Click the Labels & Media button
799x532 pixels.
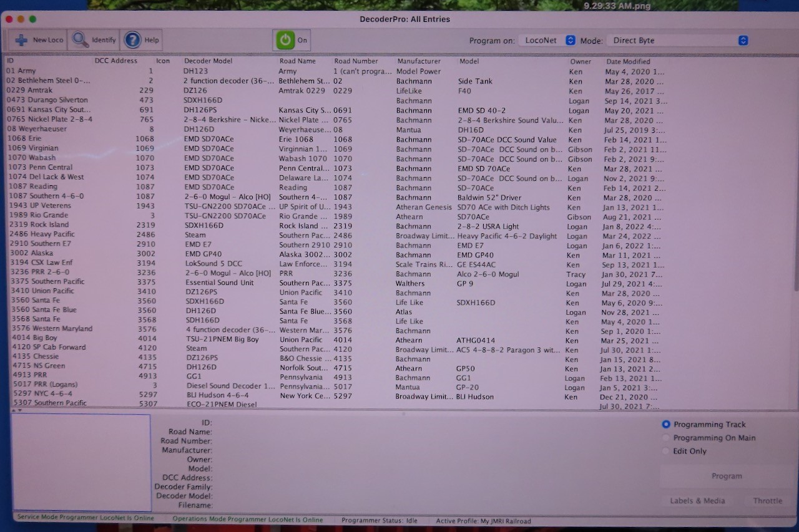click(697, 501)
